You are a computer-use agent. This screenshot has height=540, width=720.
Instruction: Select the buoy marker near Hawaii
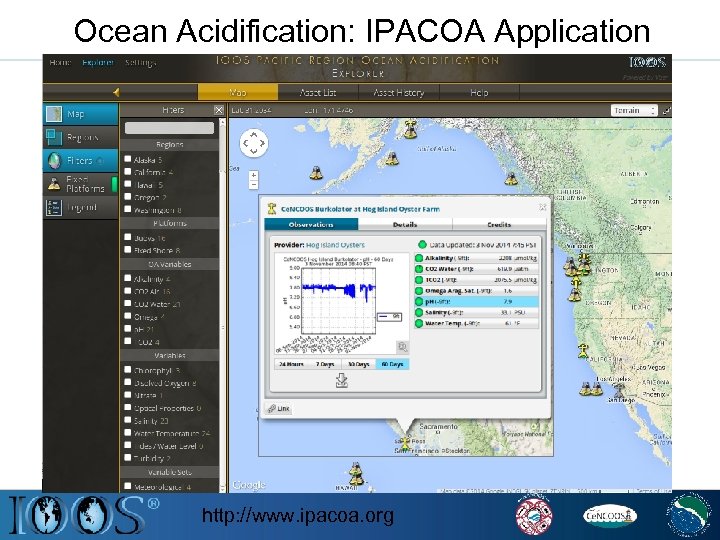pos(356,474)
